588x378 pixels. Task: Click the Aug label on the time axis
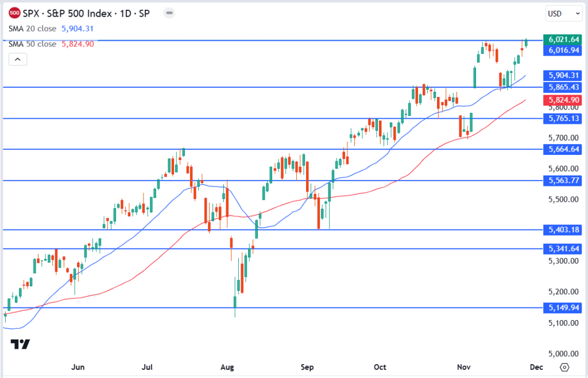point(228,367)
